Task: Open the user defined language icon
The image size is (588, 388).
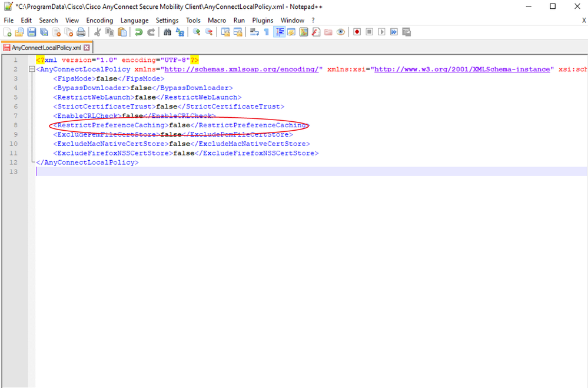Action: 291,32
